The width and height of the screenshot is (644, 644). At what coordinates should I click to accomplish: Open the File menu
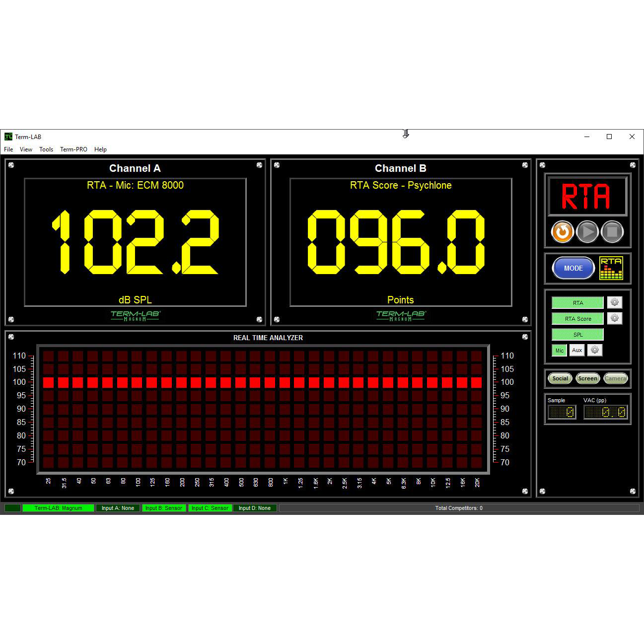pyautogui.click(x=8, y=149)
